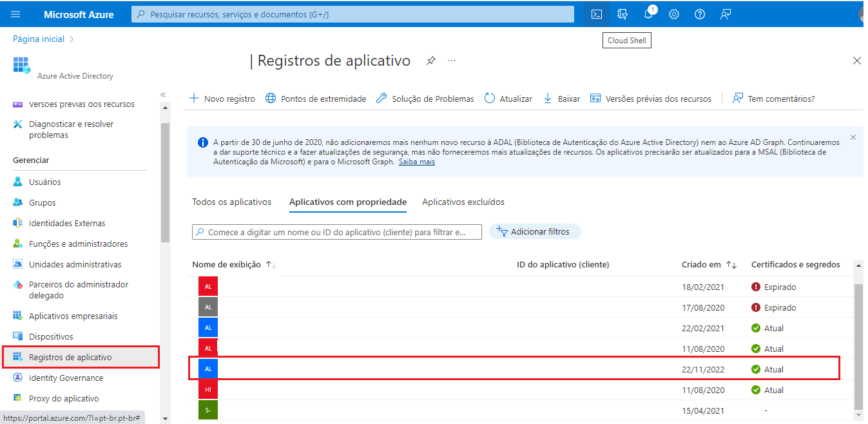Open directory and subscription filter icon

pyautogui.click(x=622, y=14)
